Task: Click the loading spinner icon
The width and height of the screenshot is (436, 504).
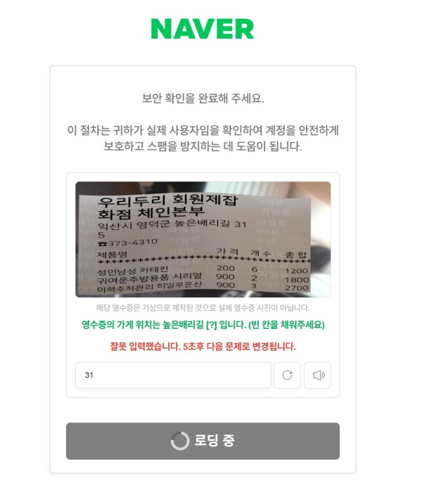Action: click(x=180, y=441)
